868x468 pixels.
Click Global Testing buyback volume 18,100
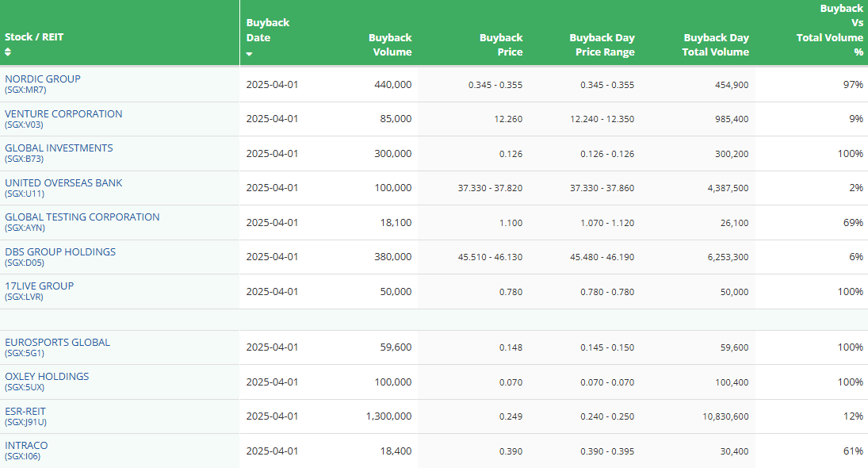click(x=396, y=223)
